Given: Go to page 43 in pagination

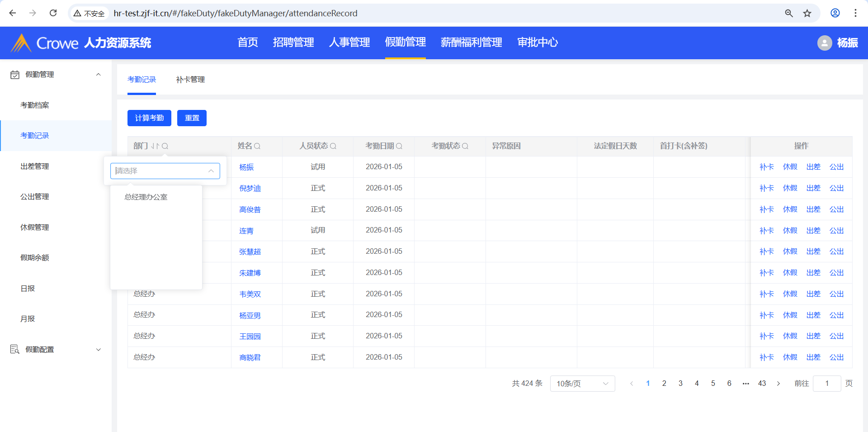Looking at the screenshot, I should tap(762, 384).
